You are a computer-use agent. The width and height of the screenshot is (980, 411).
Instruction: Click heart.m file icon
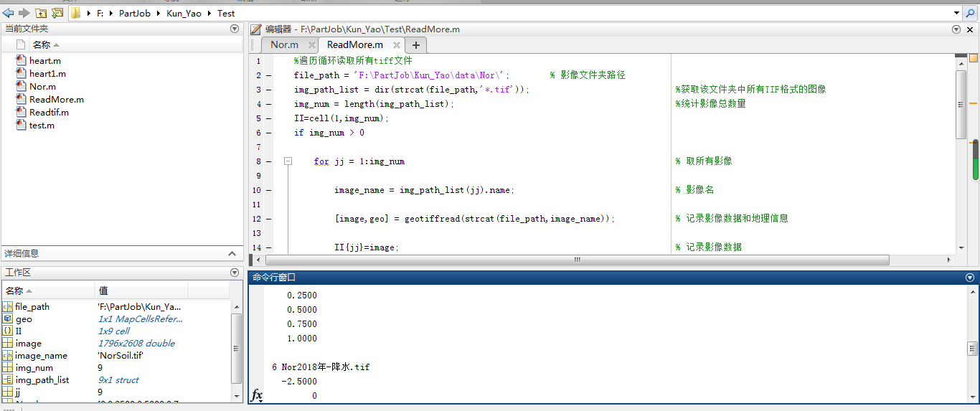(21, 61)
